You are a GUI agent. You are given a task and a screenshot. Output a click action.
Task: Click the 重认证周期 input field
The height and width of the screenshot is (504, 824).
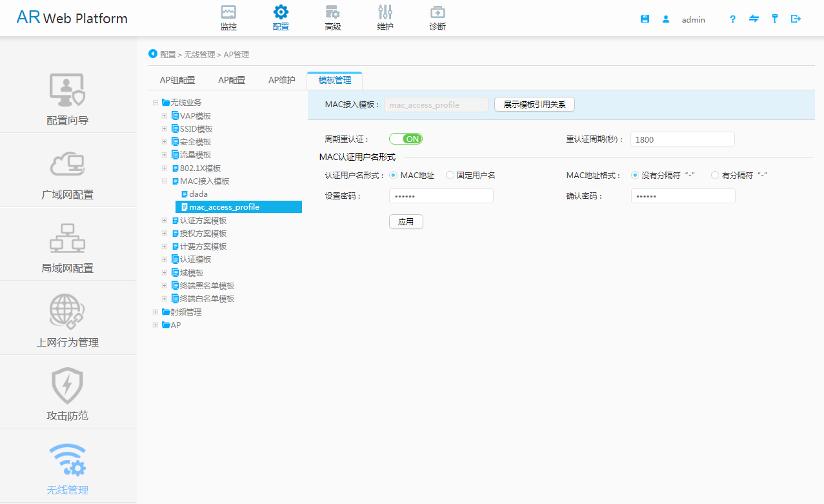682,139
